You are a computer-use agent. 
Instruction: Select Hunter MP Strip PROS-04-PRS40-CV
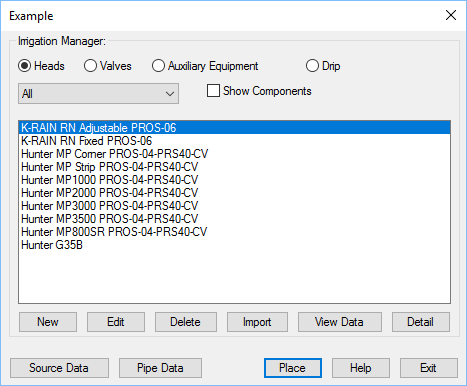click(x=234, y=167)
